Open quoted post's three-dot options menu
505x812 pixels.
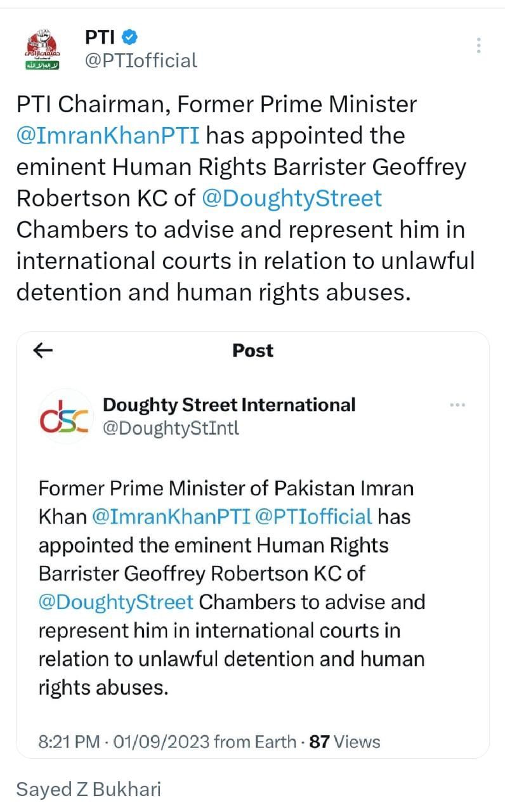pos(457,405)
